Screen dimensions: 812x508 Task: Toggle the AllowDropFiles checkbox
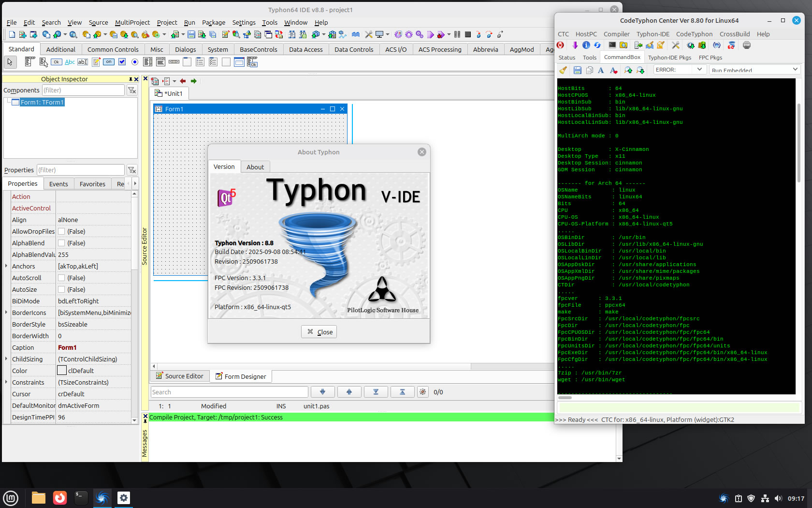[61, 231]
